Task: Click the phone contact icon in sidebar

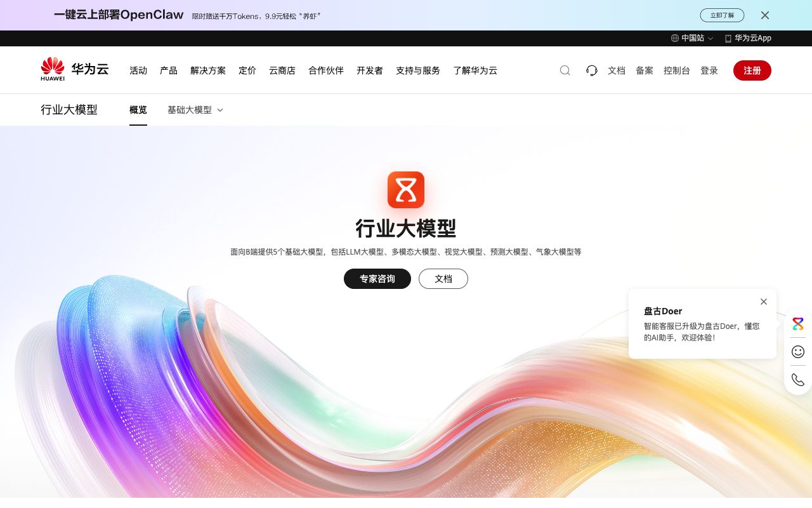Action: (x=797, y=380)
